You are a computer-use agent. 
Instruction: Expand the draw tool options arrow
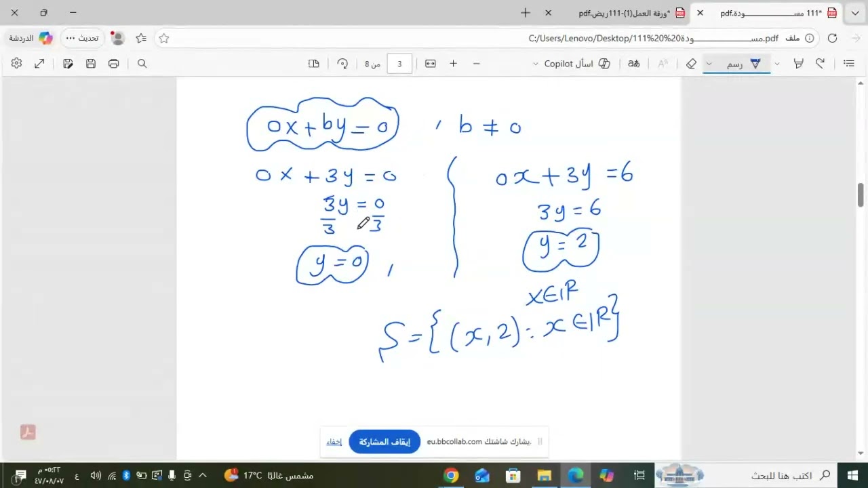(709, 63)
